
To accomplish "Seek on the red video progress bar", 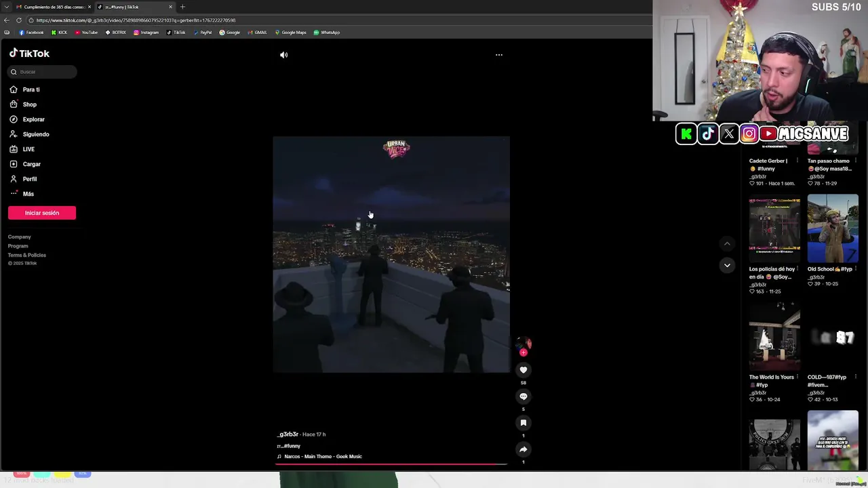I will (391, 464).
